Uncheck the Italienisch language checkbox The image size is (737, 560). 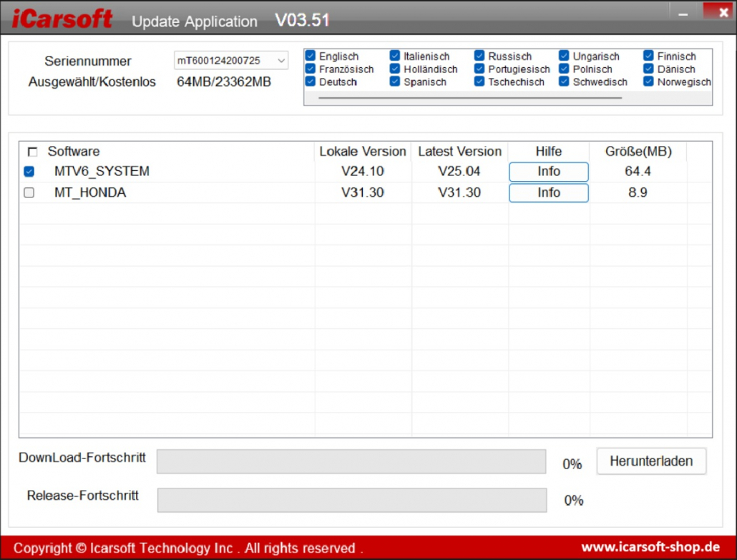pyautogui.click(x=395, y=56)
